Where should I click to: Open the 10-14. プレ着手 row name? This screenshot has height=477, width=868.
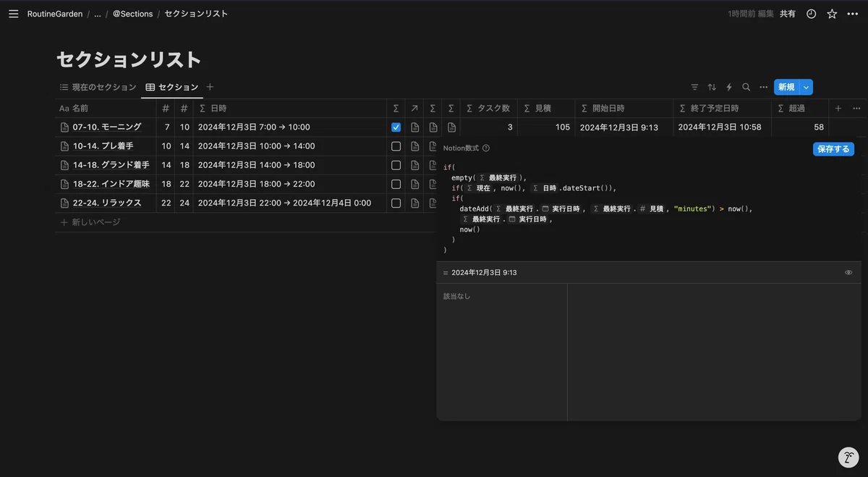pos(103,146)
